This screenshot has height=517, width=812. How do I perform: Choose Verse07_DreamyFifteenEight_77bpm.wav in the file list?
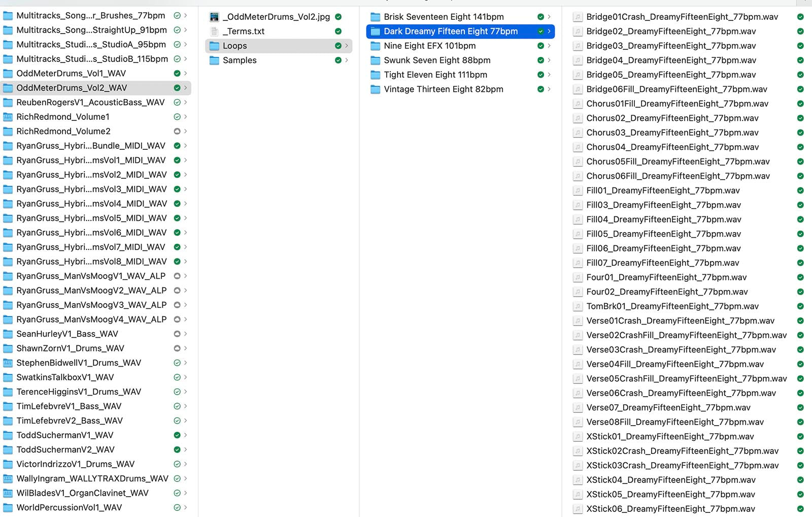(x=668, y=407)
